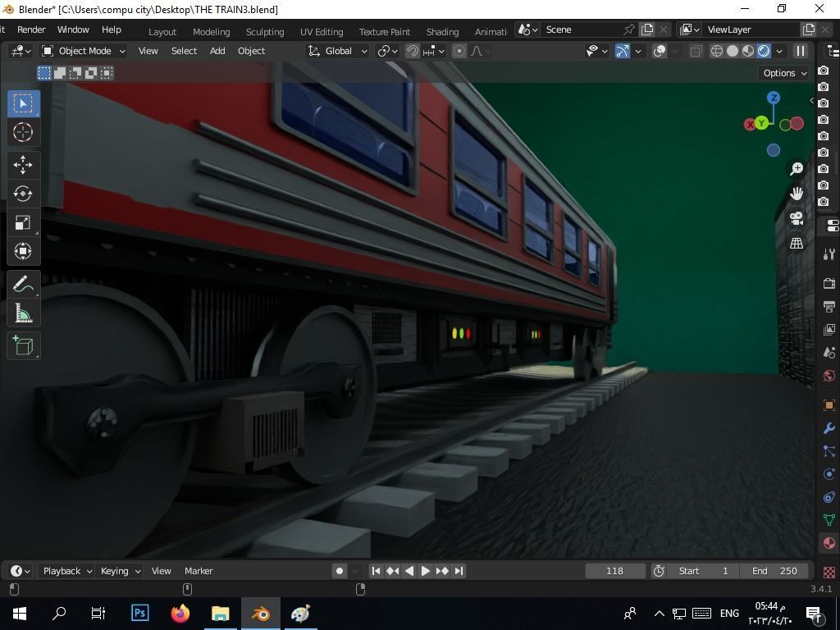Toggle viewport overlays button
The image size is (840, 630).
[x=660, y=51]
